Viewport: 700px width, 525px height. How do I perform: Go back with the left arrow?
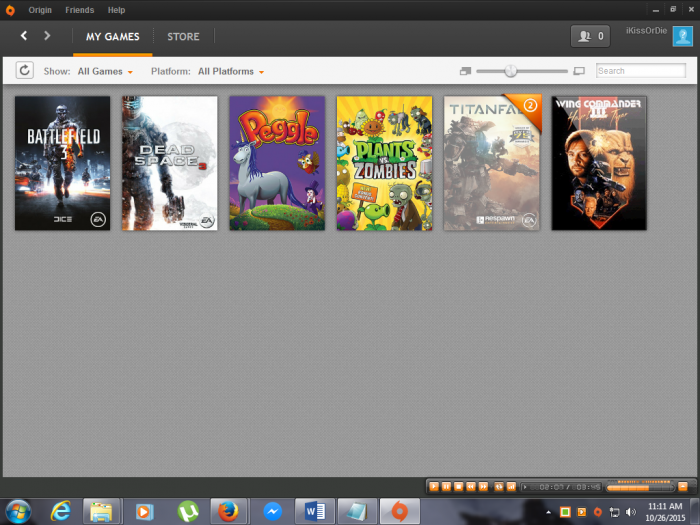pos(24,36)
